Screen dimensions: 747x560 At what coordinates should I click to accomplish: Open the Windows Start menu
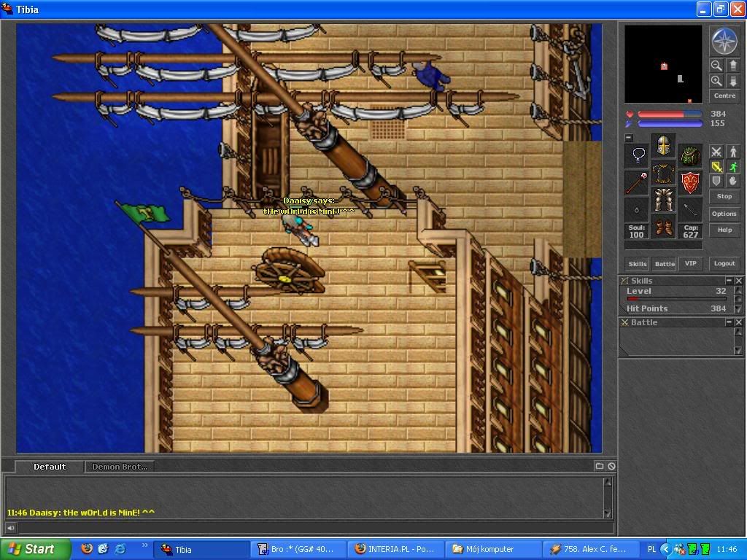[35, 549]
